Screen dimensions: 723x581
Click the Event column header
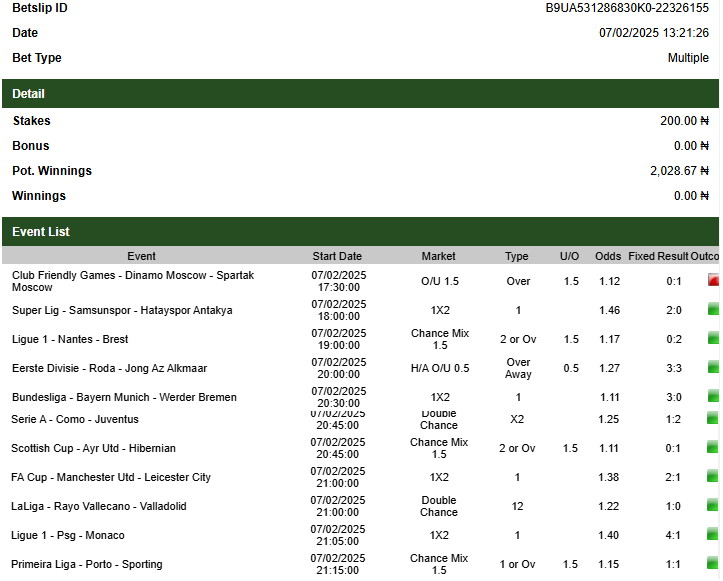(x=141, y=256)
